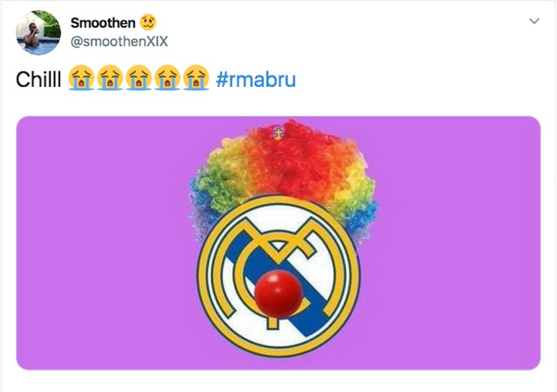
Task: Open the tweet options chevron menu
Action: [534, 21]
